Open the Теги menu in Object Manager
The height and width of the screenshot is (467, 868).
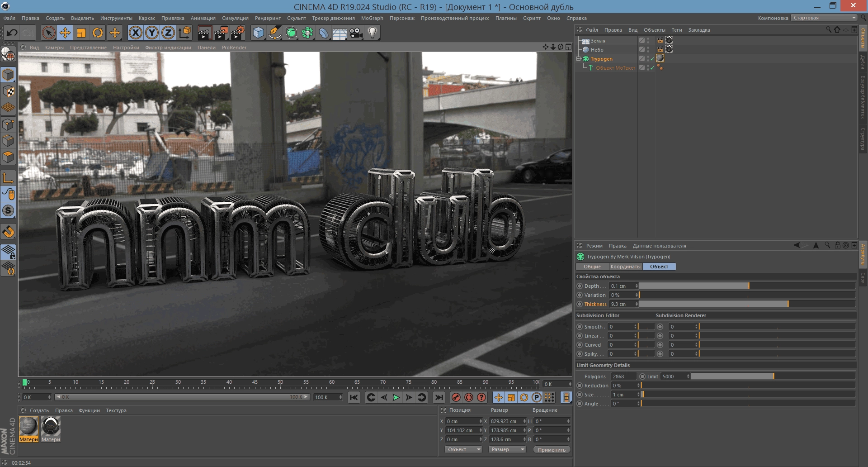[x=677, y=30]
